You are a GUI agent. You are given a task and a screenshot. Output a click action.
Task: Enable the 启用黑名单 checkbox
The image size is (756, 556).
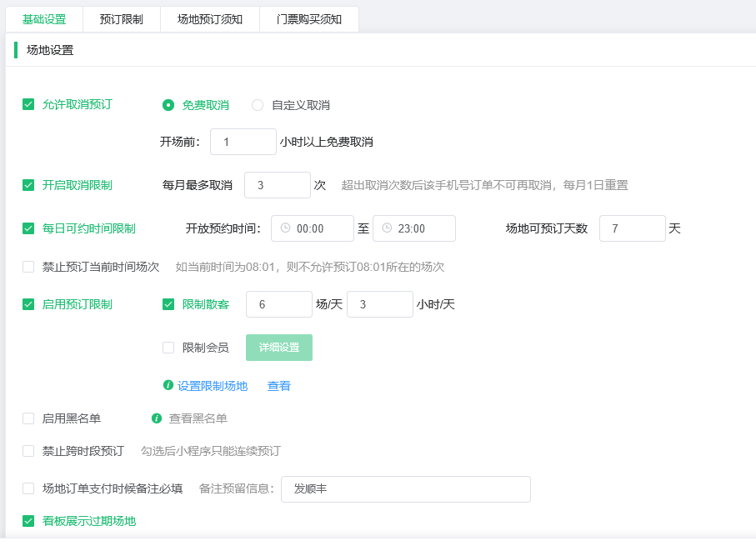(28, 418)
